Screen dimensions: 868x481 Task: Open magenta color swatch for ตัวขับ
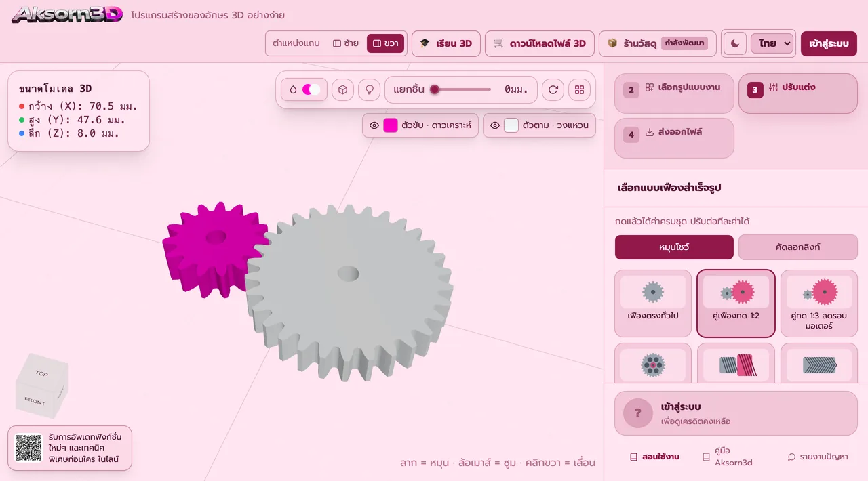391,125
